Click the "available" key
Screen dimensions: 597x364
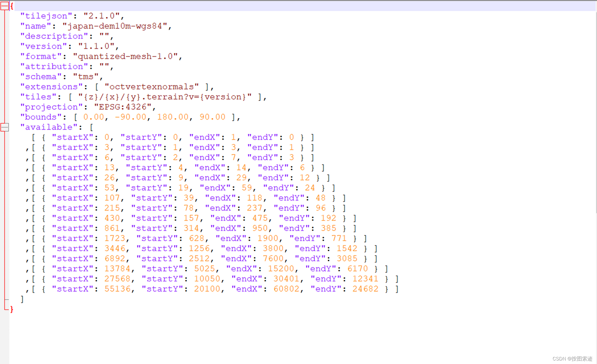point(49,127)
